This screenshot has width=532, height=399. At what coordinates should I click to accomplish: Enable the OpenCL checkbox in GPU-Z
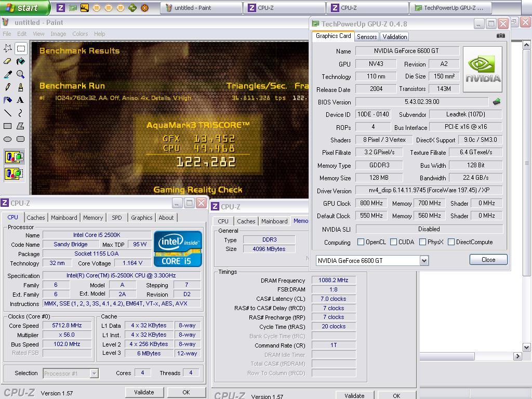[x=361, y=242]
